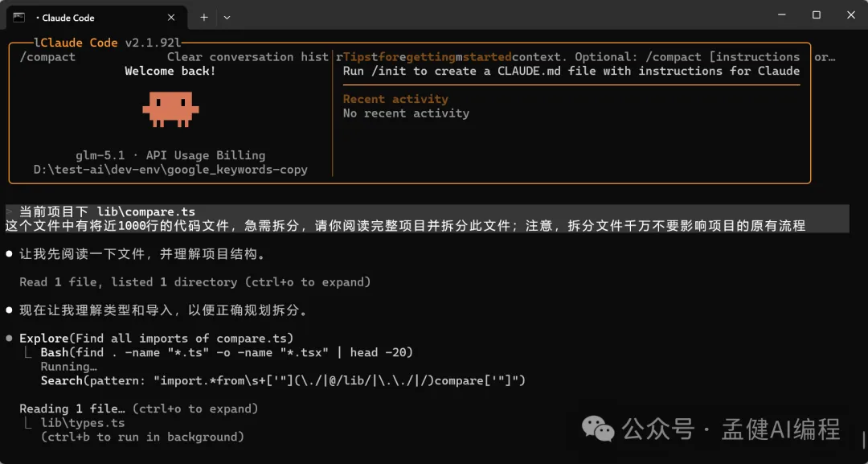
Task: Open a new terminal tab with plus button
Action: pos(204,17)
